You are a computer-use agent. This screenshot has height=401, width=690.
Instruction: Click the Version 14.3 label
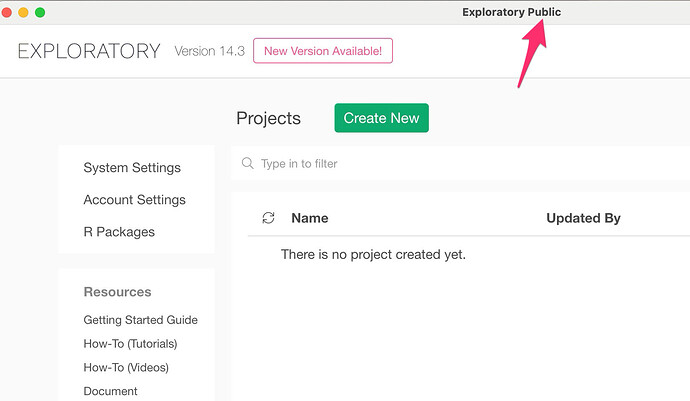[x=207, y=51]
